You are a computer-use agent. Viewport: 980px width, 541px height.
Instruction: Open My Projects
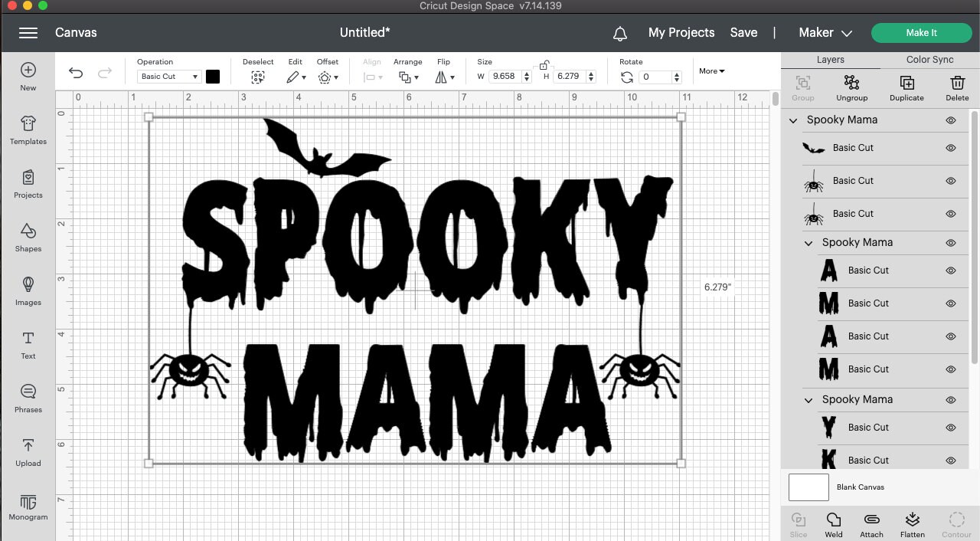[681, 32]
